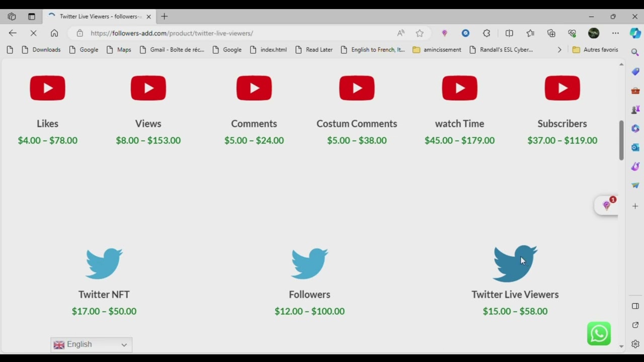Open the index.html bookmark
644x362 pixels.
[268, 50]
